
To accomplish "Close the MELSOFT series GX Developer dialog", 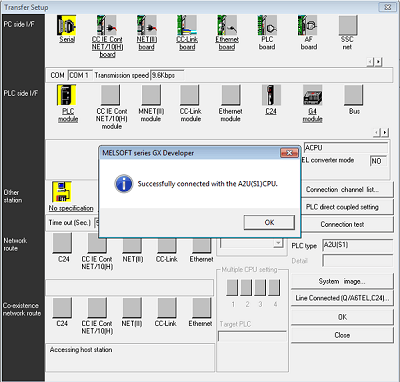I will pos(289,153).
